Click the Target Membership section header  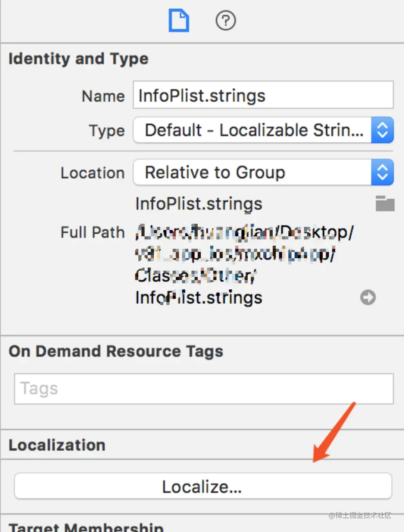tap(86, 527)
